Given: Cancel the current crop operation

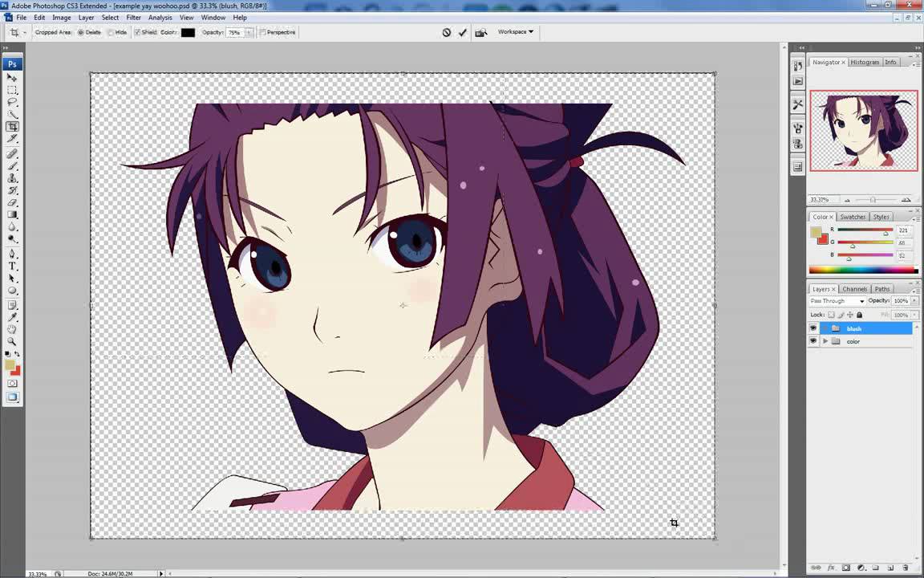Looking at the screenshot, I should 447,32.
